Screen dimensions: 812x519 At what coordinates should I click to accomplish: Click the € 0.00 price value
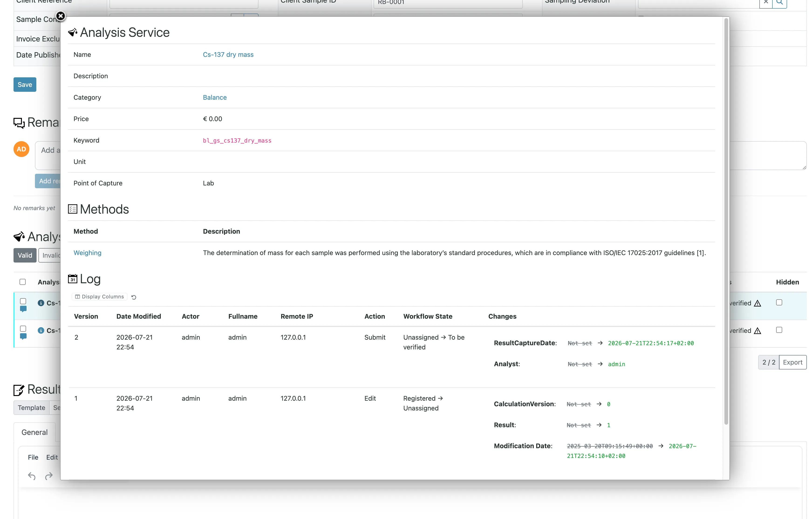pos(212,119)
